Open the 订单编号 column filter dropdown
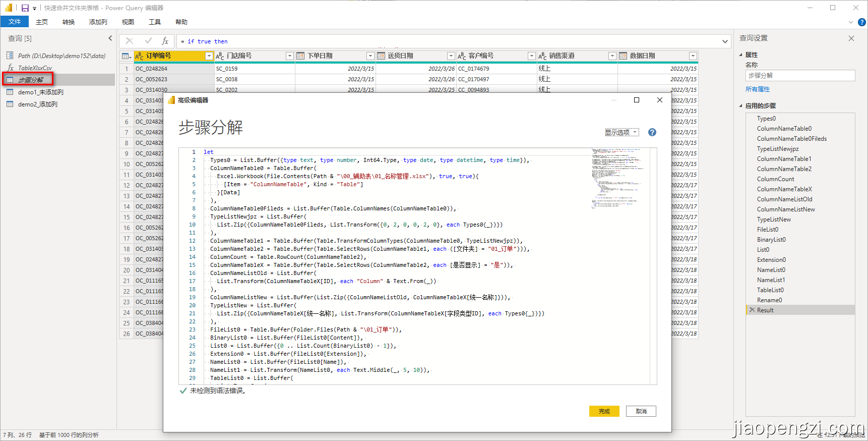The height and width of the screenshot is (441, 868). [x=209, y=56]
